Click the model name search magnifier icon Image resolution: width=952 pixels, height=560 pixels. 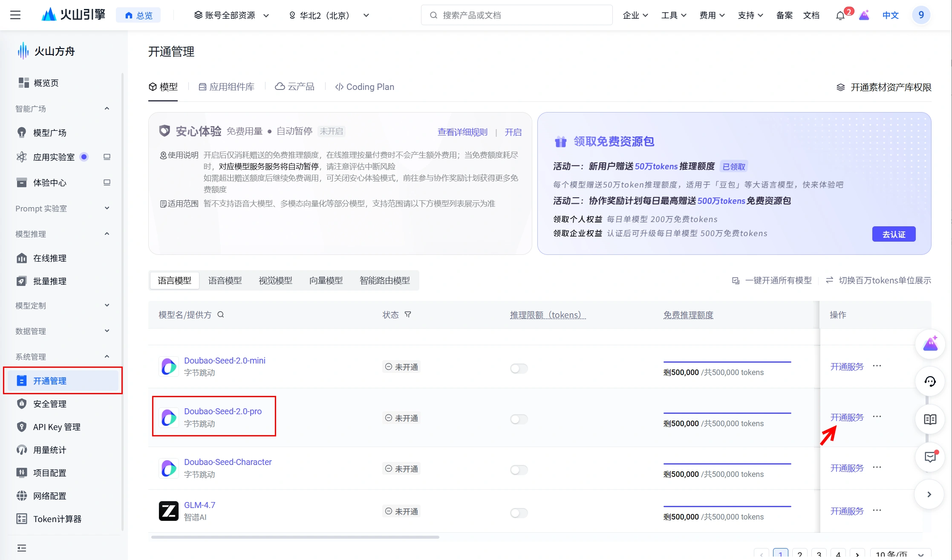[221, 315]
